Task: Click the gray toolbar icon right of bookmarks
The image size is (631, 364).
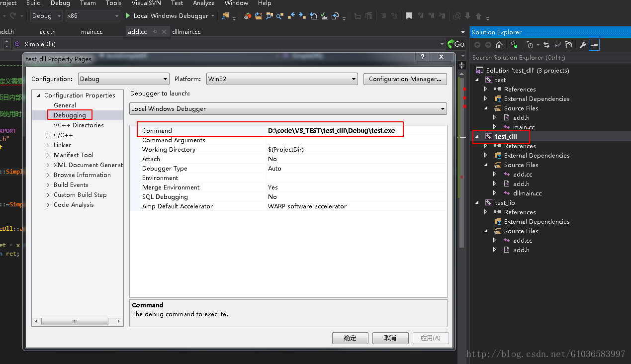Action: click(457, 16)
